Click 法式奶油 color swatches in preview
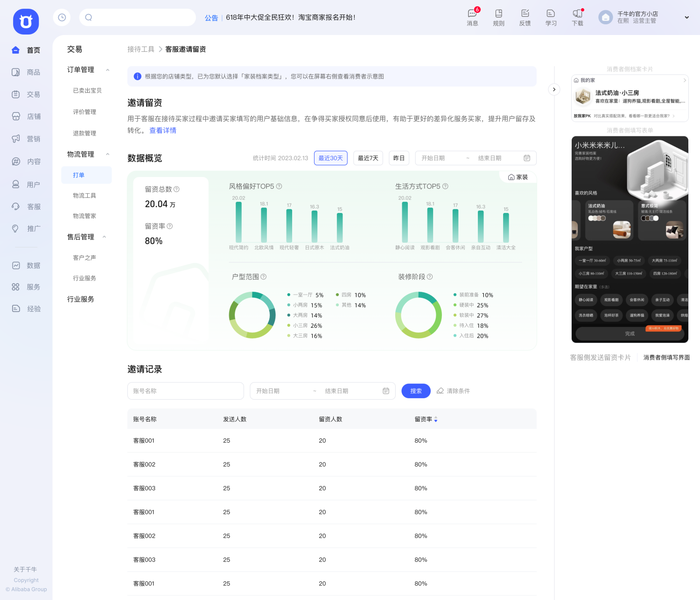 point(597,218)
